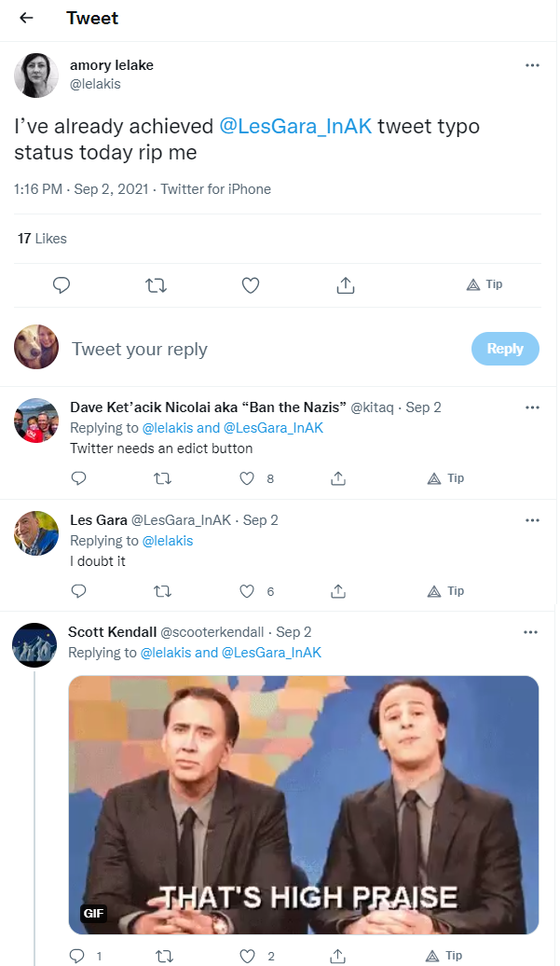Like amory lelake's main tweet
This screenshot has width=560, height=966.
[x=251, y=285]
